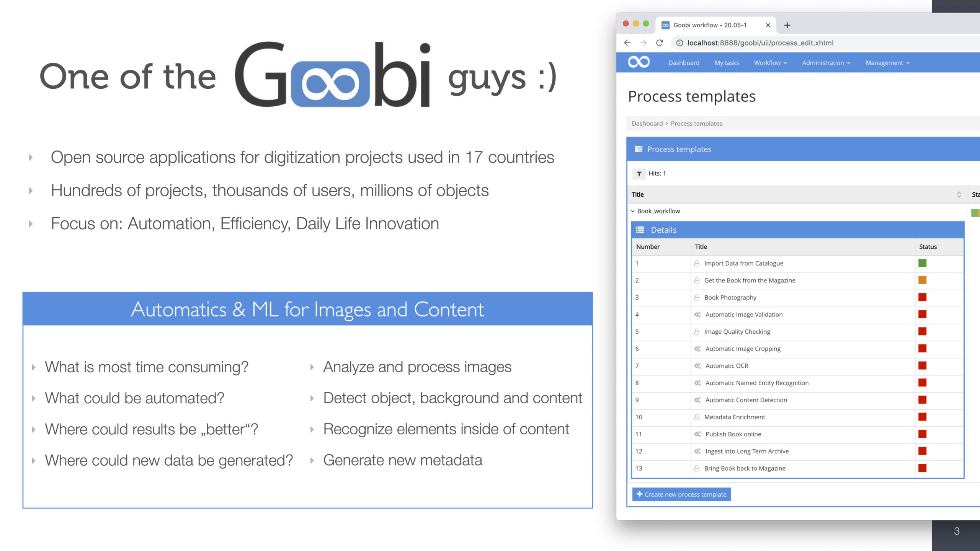The width and height of the screenshot is (980, 551).
Task: Open My tasks in the navbar
Action: pos(727,63)
